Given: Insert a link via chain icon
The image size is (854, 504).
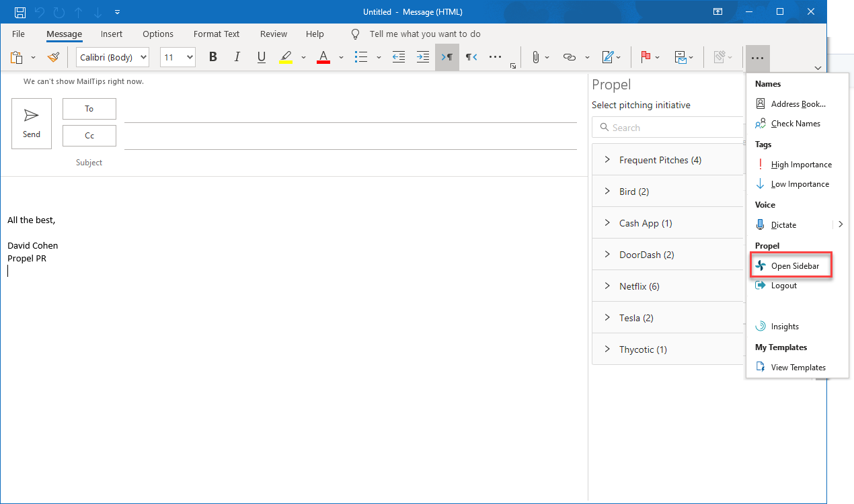Looking at the screenshot, I should click(570, 58).
